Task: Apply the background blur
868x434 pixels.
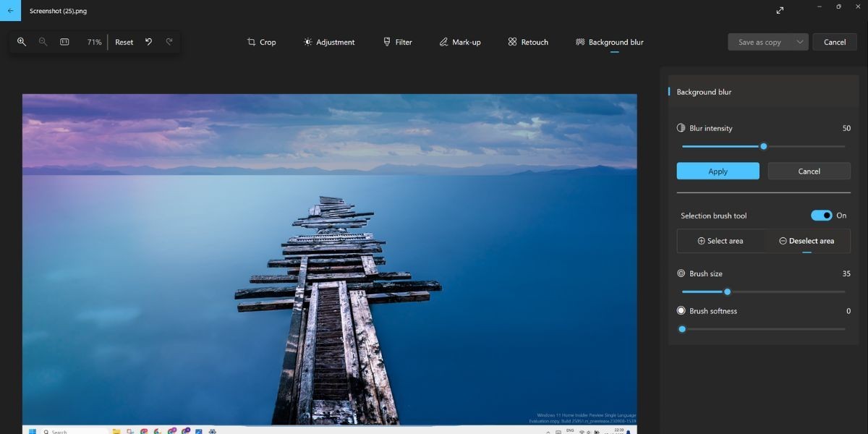Action: click(718, 171)
